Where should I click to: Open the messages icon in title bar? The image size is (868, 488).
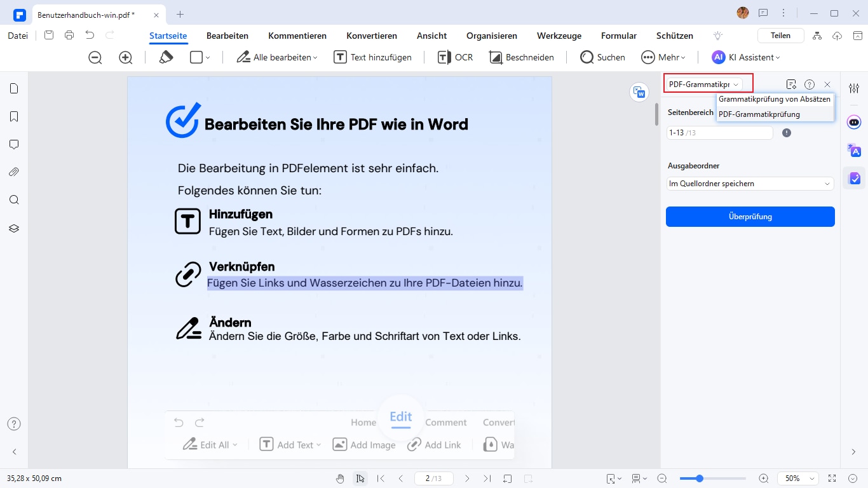click(763, 13)
